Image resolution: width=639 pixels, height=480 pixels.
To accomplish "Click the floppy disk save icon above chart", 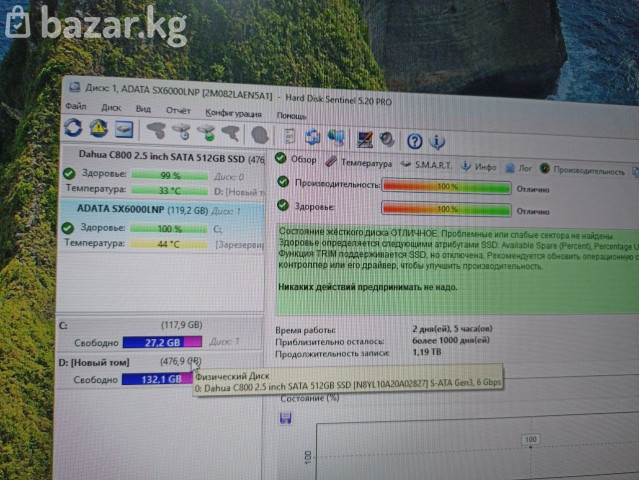I will 285,417.
